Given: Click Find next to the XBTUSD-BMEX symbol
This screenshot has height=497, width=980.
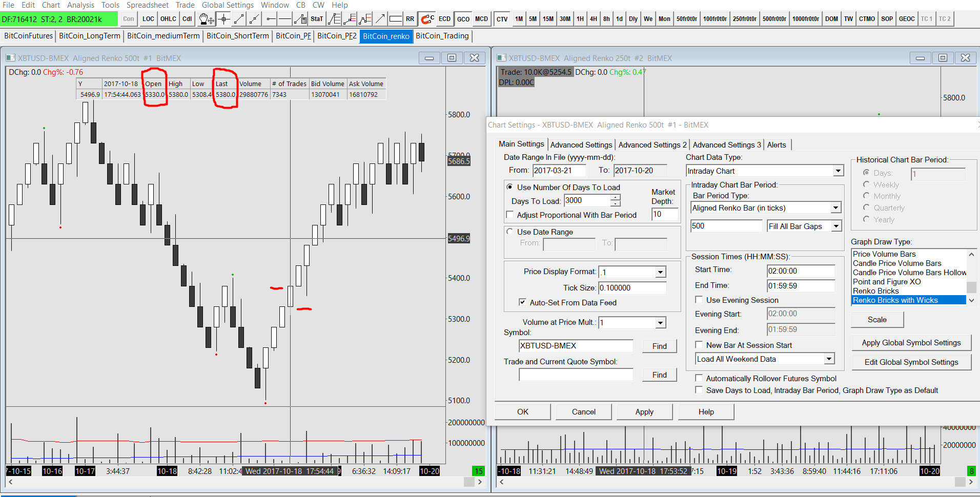Looking at the screenshot, I should [x=660, y=346].
